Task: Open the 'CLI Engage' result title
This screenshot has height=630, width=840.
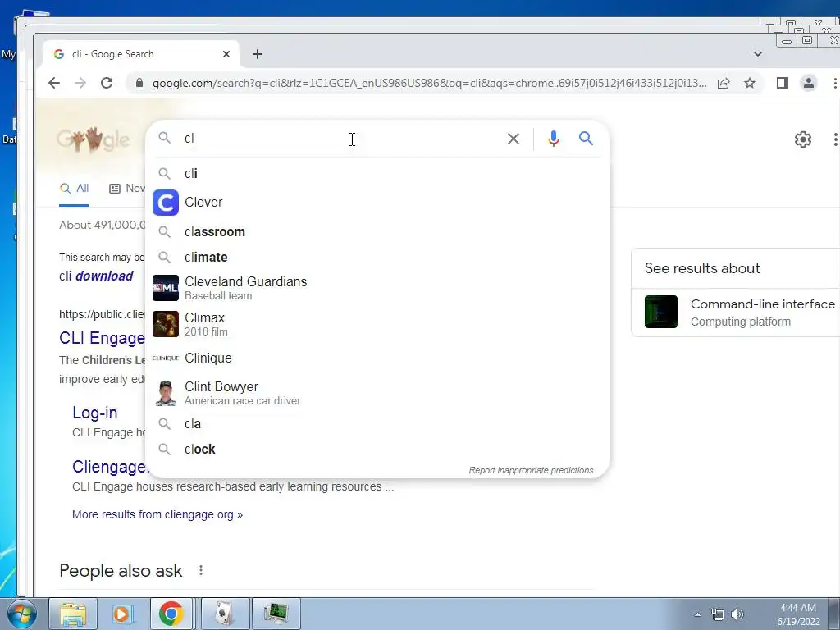Action: click(x=102, y=338)
